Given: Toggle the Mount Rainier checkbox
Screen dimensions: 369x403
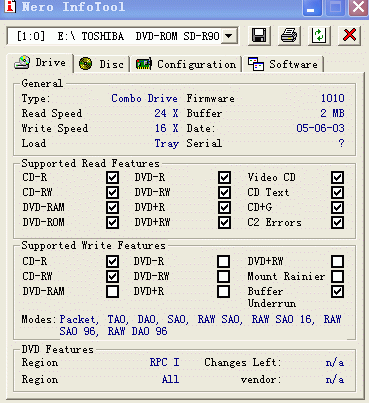Looking at the screenshot, I should (337, 277).
